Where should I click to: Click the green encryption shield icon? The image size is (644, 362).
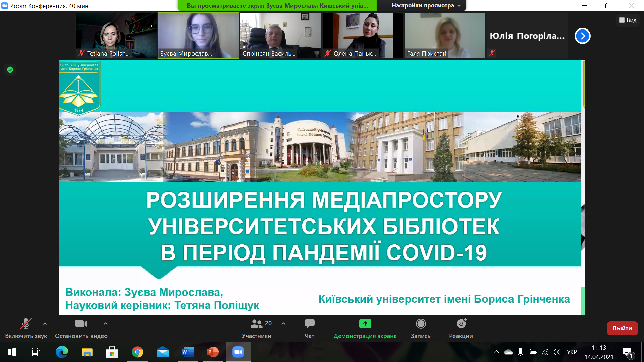pos(10,70)
